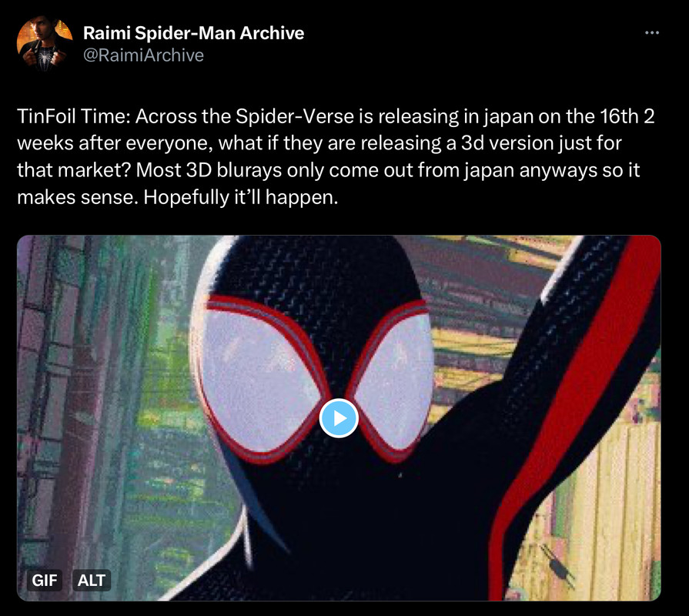689x616 pixels.
Task: Select the 'Hopefully it'll happen.' sentence
Action: [241, 197]
